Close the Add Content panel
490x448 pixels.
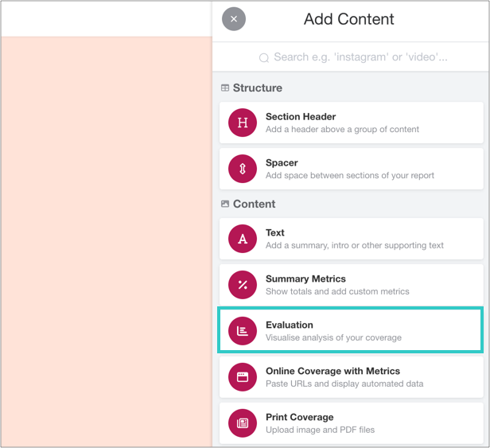pos(234,19)
